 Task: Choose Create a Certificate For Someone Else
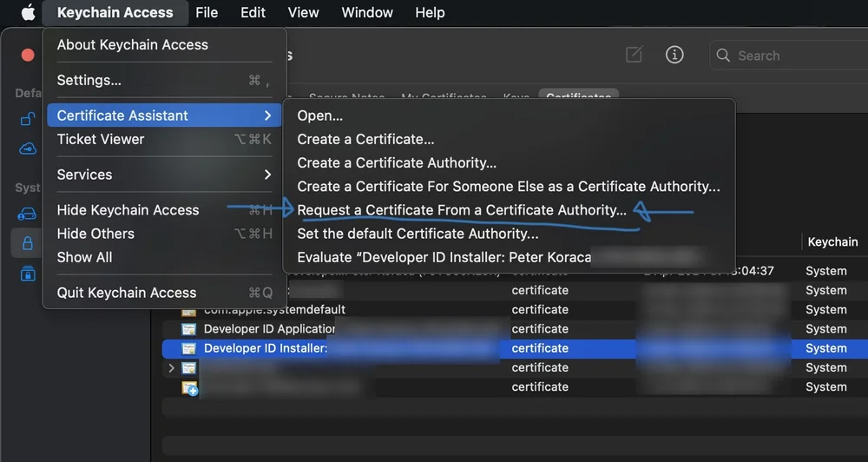pos(509,187)
